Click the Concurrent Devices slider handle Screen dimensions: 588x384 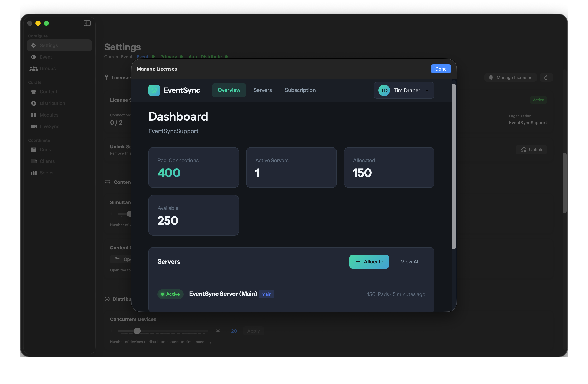[x=137, y=331]
